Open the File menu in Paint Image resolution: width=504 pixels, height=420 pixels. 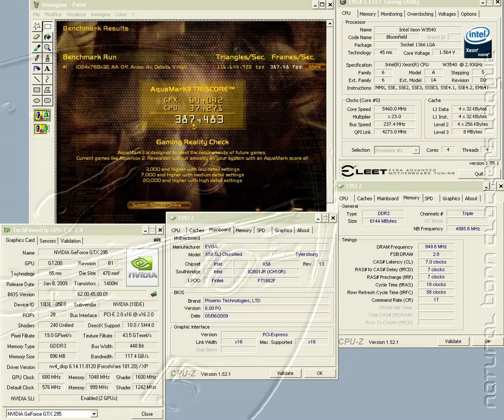click(36, 14)
